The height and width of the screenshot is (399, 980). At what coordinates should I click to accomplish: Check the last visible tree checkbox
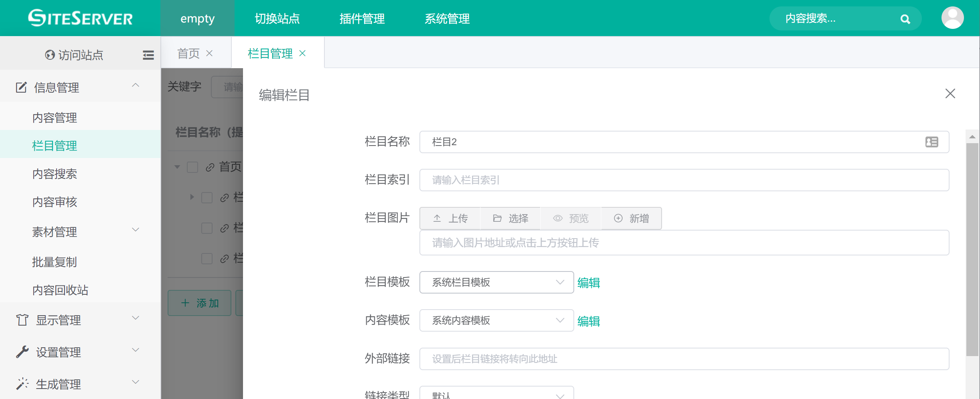(207, 259)
